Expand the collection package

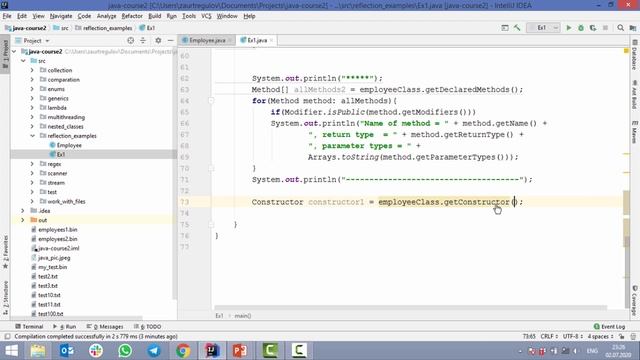coord(32,70)
